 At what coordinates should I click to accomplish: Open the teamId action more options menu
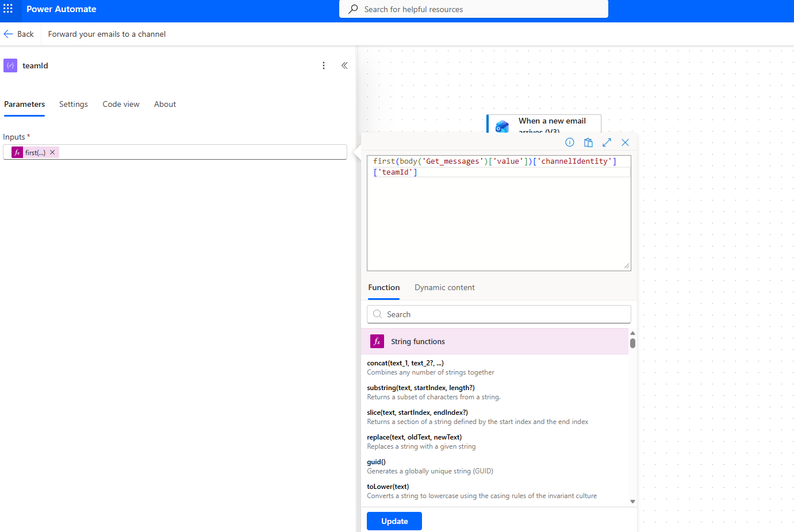(x=324, y=65)
